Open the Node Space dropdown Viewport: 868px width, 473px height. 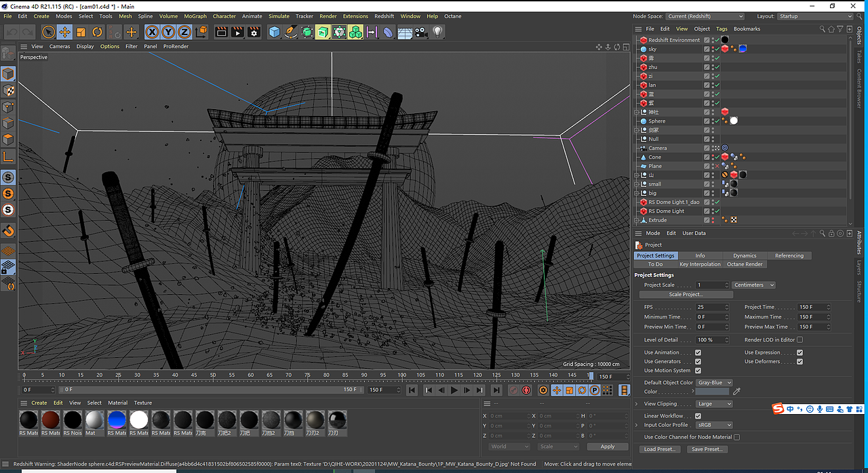click(x=705, y=16)
